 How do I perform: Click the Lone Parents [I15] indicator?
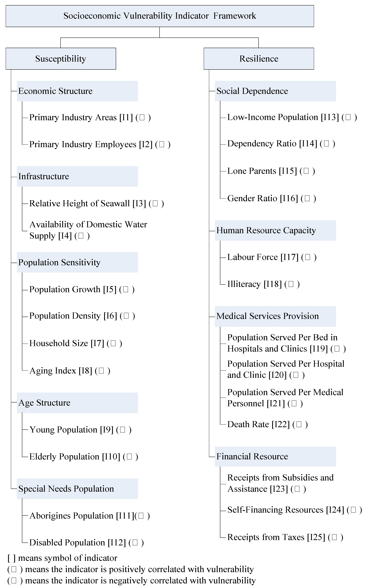pos(262,171)
